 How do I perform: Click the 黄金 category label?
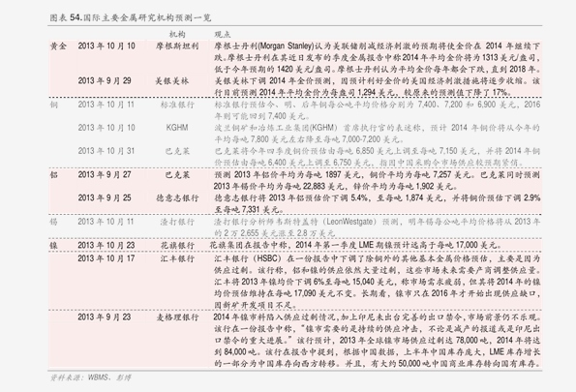point(58,46)
